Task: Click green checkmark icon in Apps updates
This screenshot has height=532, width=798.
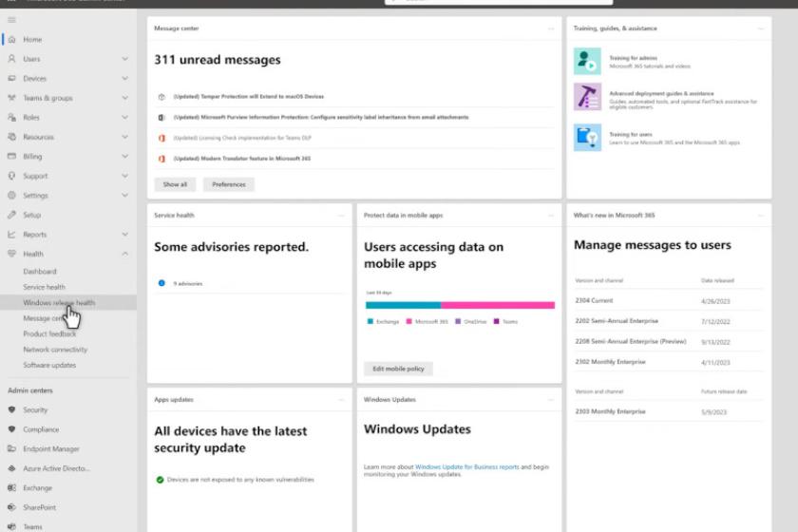Action: 160,480
